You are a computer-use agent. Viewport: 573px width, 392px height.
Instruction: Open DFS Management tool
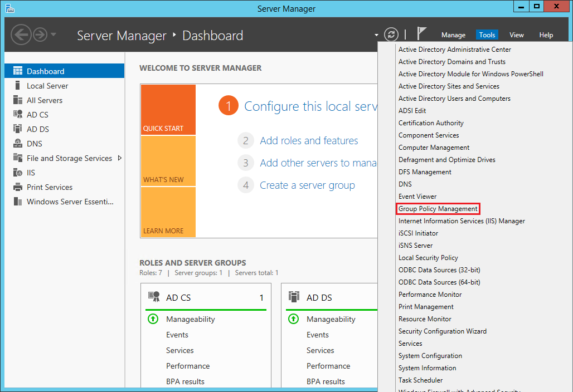pos(425,172)
